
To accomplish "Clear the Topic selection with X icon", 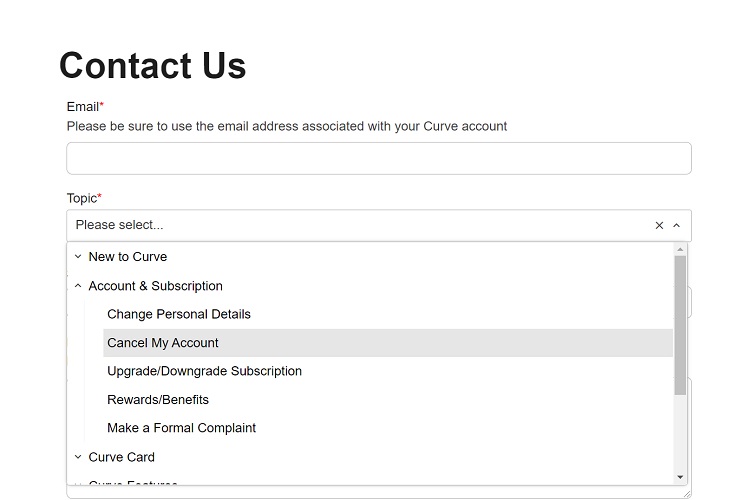I will (659, 226).
